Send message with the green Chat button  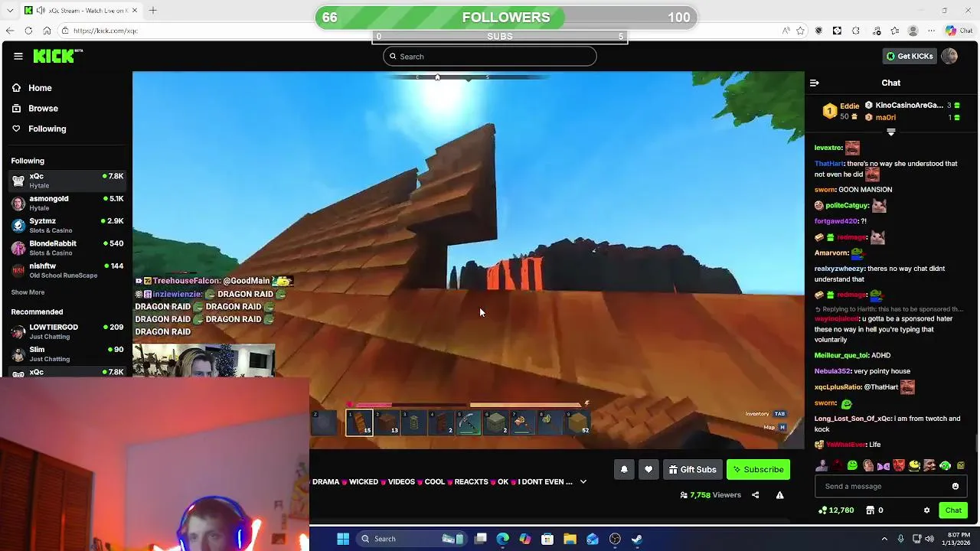[953, 510]
